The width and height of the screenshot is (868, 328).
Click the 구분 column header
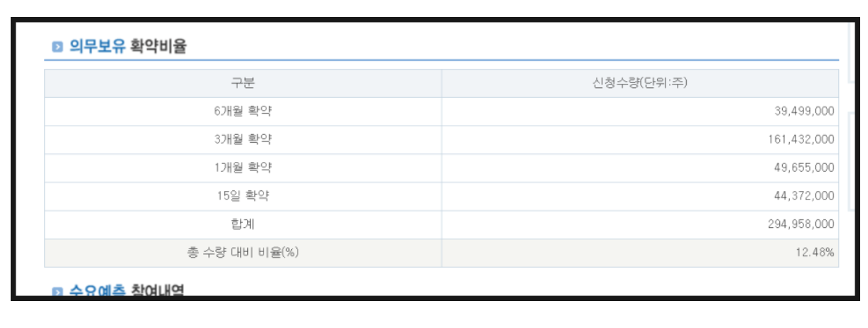pos(243,84)
